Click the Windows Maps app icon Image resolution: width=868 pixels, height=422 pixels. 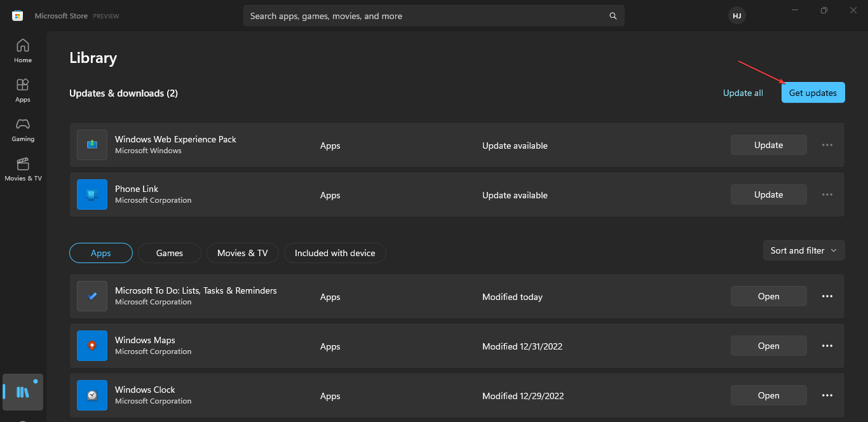click(92, 345)
